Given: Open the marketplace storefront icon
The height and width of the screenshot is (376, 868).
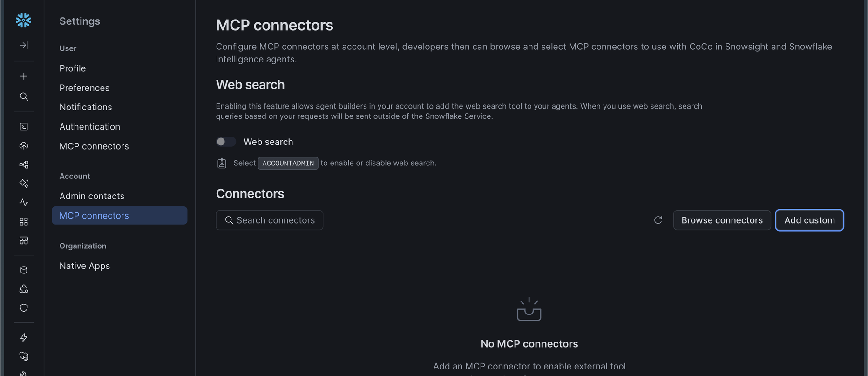Looking at the screenshot, I should pyautogui.click(x=24, y=240).
